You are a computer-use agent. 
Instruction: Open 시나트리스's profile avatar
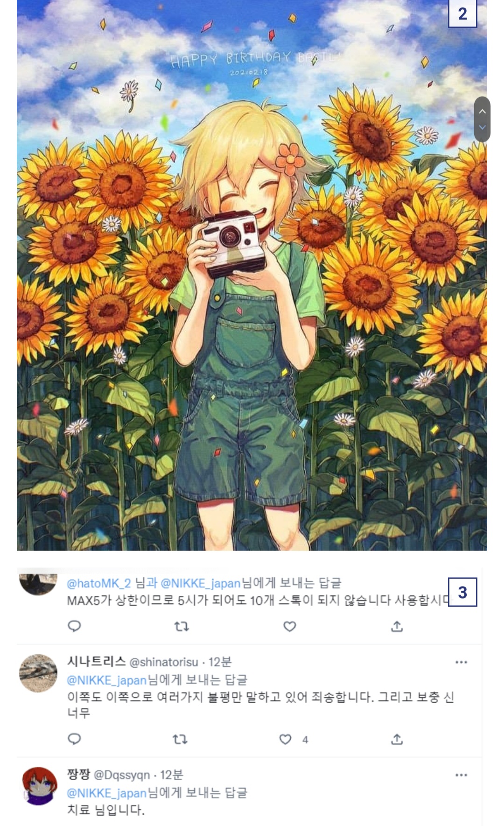(x=38, y=673)
